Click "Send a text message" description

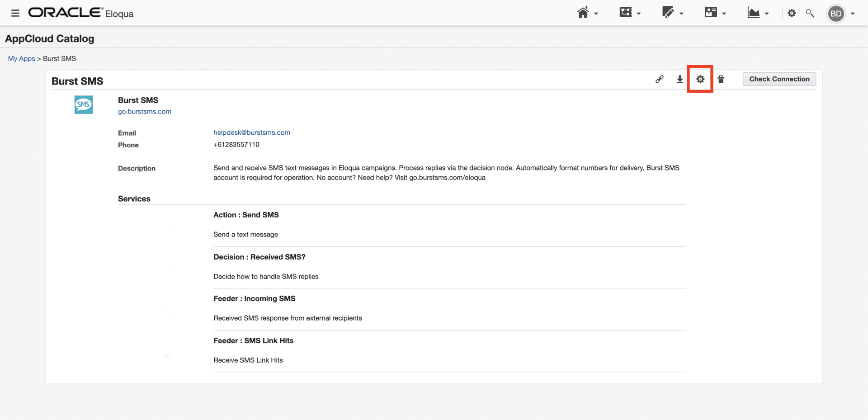click(245, 234)
